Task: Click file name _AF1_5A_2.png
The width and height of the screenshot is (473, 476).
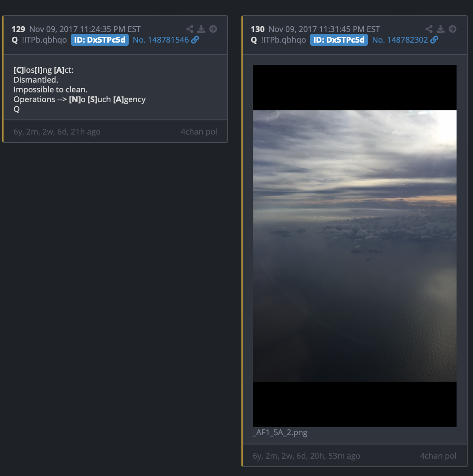Action: coord(280,432)
